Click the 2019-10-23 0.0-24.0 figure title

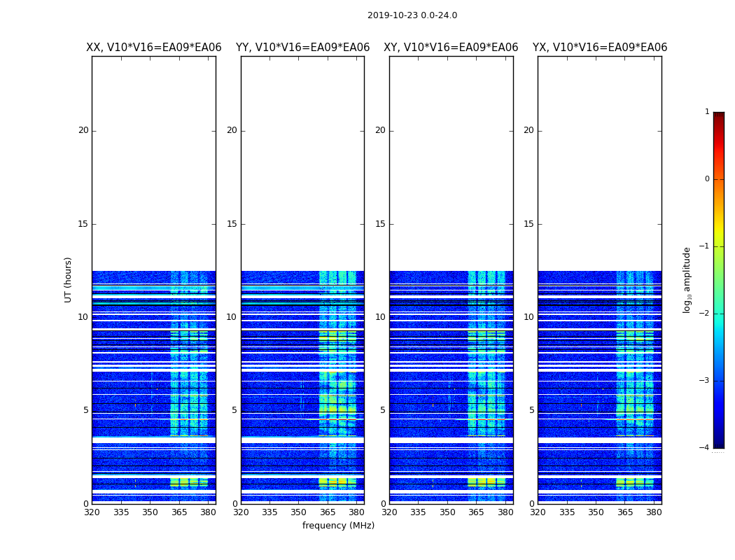[x=412, y=15]
